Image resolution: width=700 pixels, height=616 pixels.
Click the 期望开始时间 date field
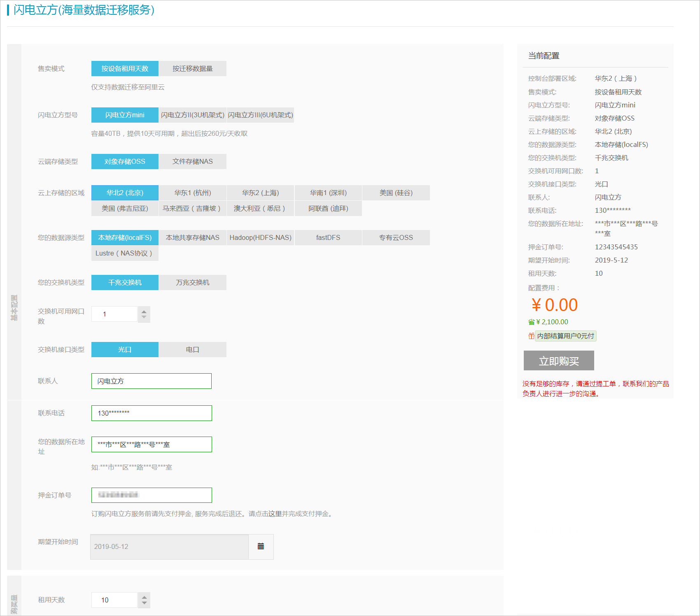pos(169,547)
